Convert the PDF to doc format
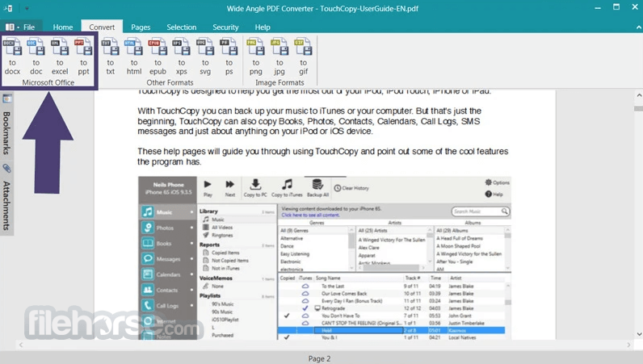643x364 pixels. pyautogui.click(x=36, y=56)
